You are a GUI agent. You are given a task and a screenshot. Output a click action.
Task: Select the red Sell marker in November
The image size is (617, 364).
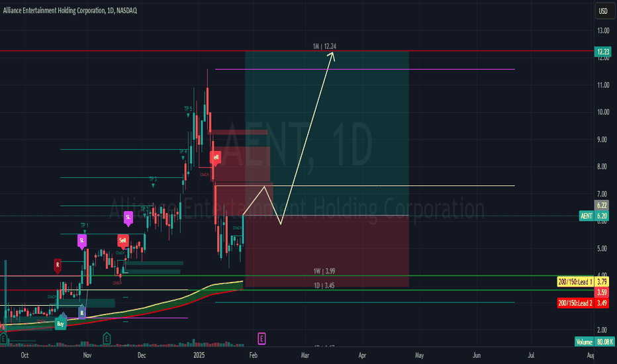tap(122, 240)
